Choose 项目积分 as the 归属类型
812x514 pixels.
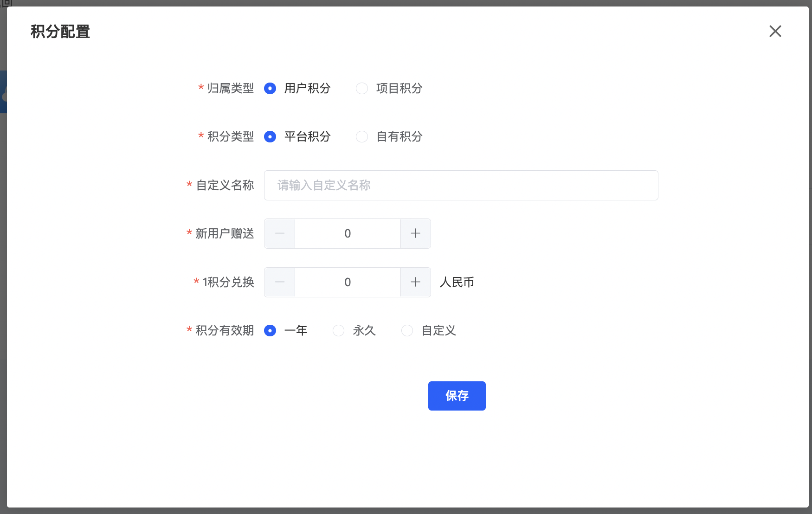[362, 88]
